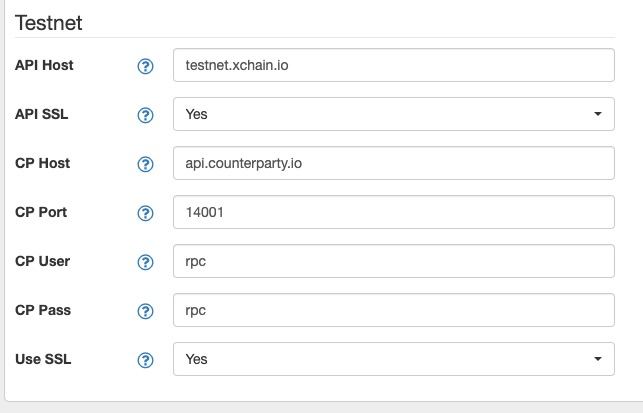Select the CP Port field with 14001
This screenshot has height=413, width=643.
click(x=394, y=212)
